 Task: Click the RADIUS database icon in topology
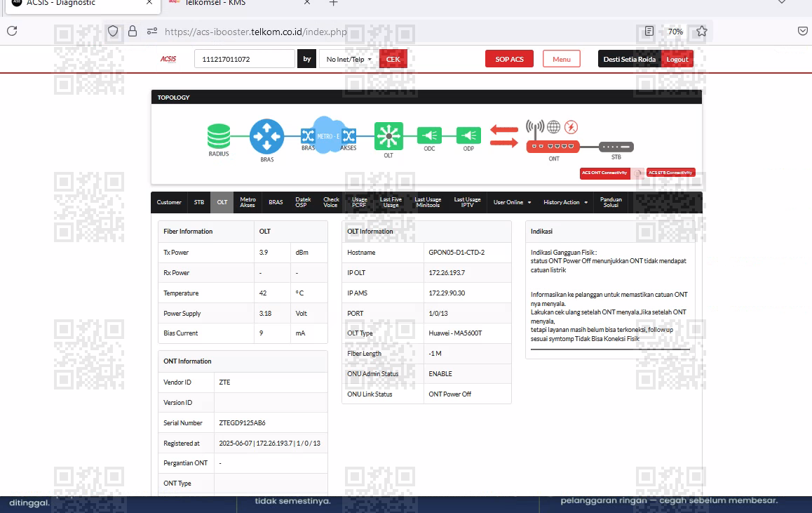[219, 136]
